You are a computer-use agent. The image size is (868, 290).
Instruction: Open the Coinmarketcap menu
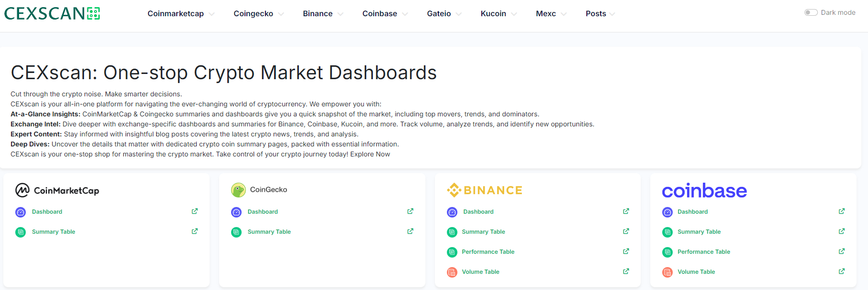coord(176,14)
